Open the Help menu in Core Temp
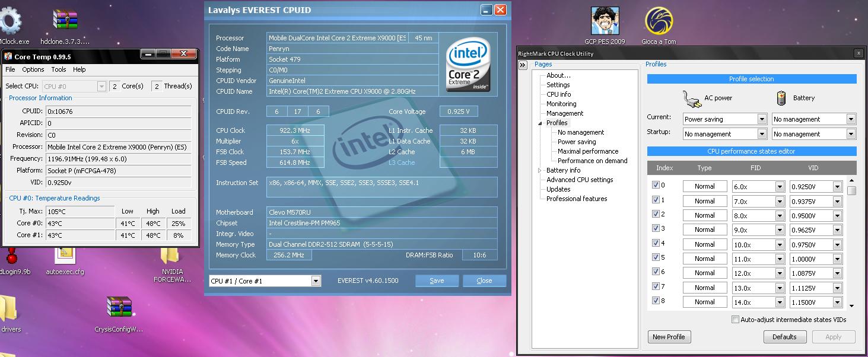 (x=79, y=69)
